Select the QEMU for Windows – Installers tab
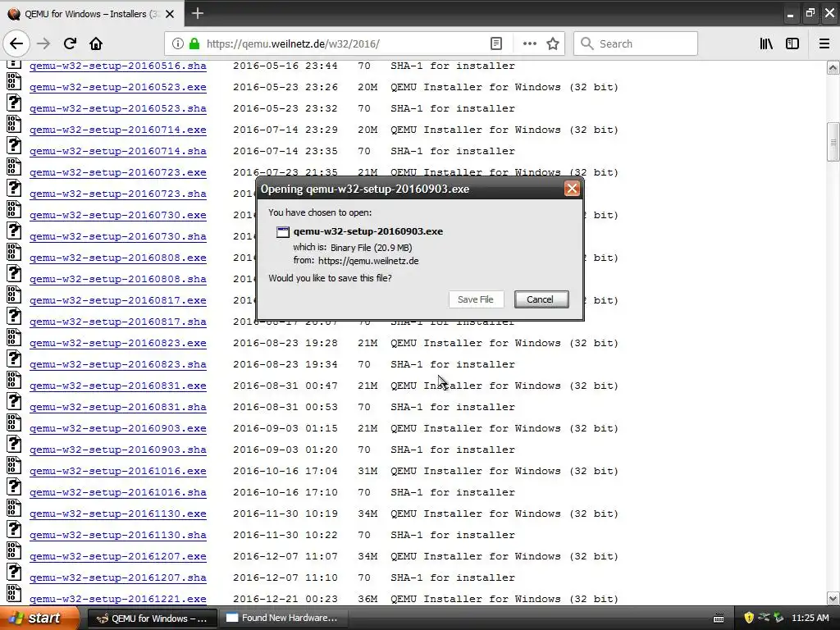 pyautogui.click(x=92, y=14)
